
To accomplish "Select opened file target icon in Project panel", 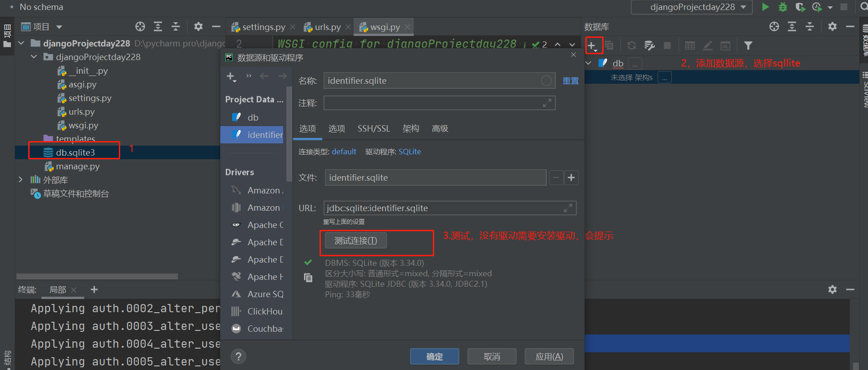I will [x=140, y=26].
